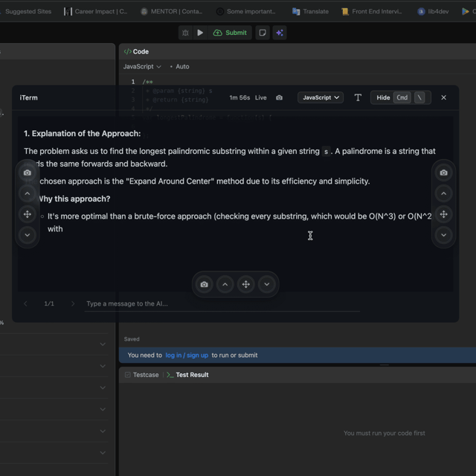Close the iTerm overlay with X

[x=443, y=97]
